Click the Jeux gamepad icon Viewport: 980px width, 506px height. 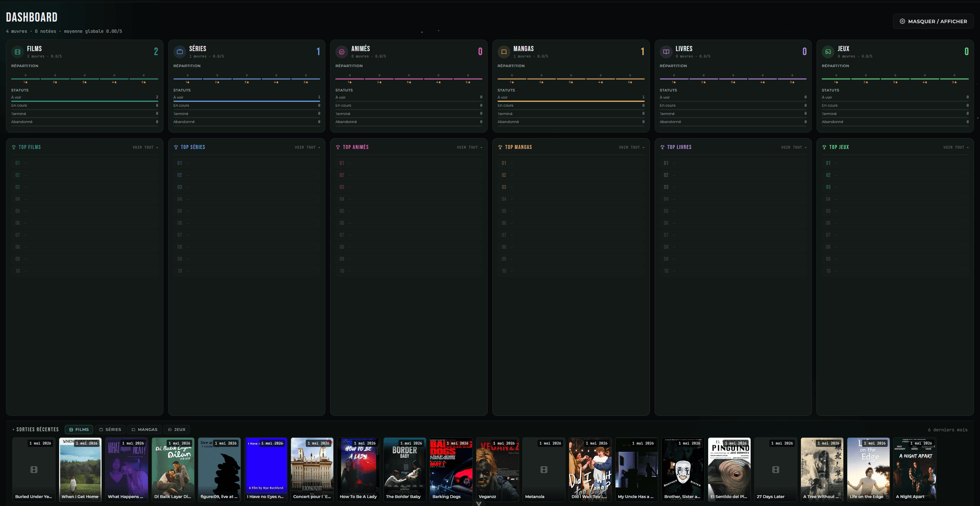pyautogui.click(x=828, y=52)
